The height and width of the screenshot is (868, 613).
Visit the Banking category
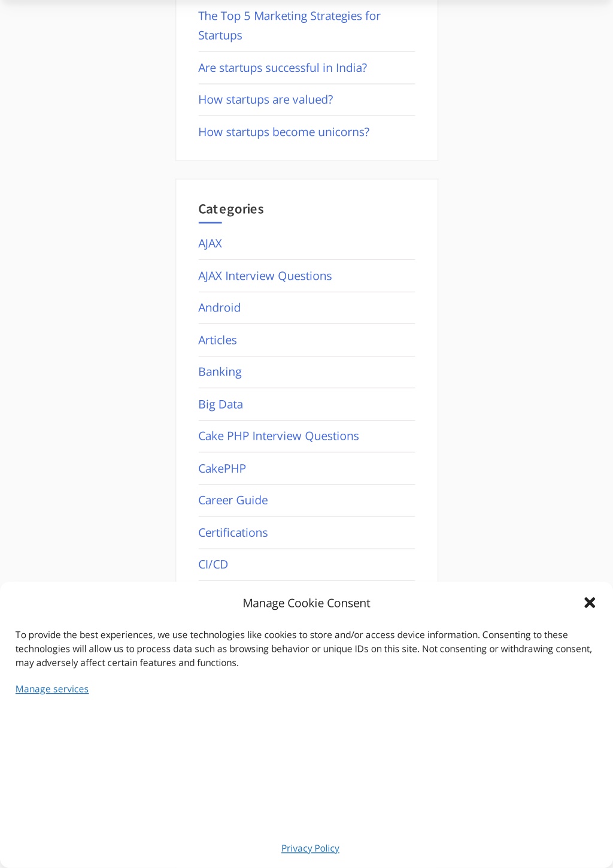point(220,372)
